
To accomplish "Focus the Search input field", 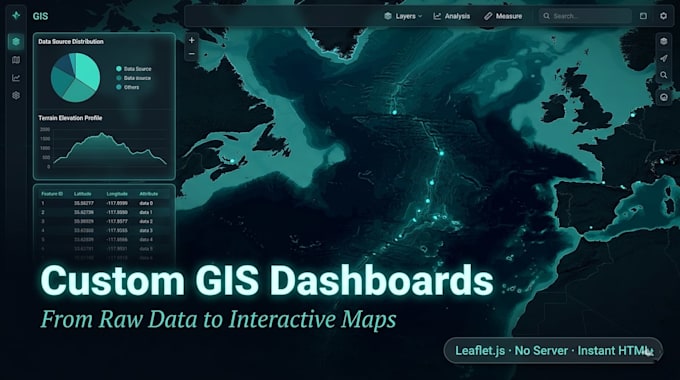I will [x=585, y=16].
